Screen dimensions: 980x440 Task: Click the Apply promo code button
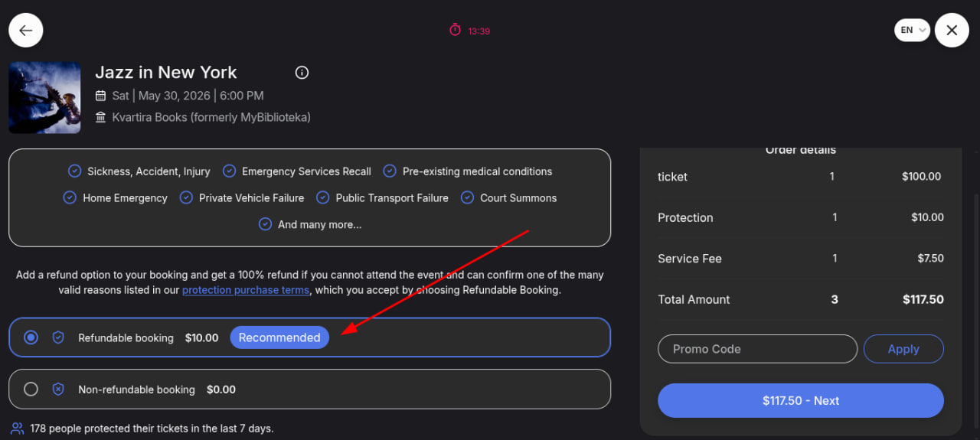point(903,349)
